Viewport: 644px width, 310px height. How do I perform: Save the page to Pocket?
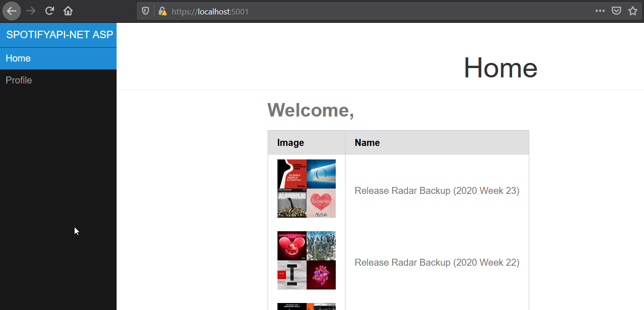tap(616, 11)
